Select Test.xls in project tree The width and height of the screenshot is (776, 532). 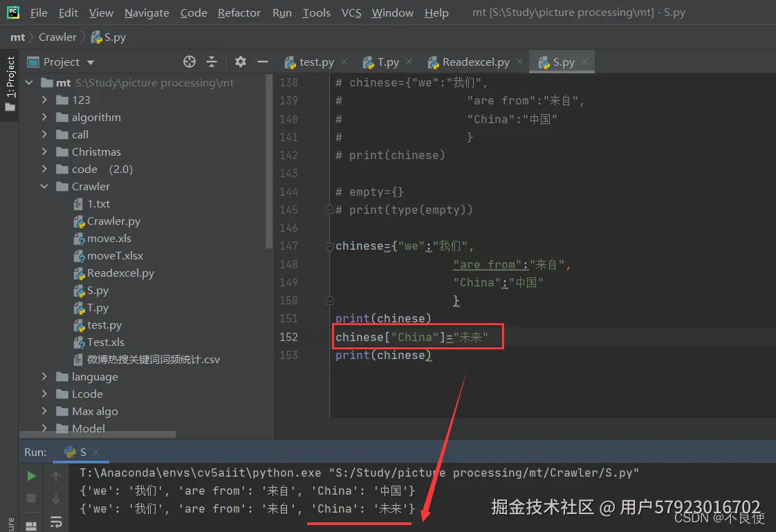click(x=99, y=342)
